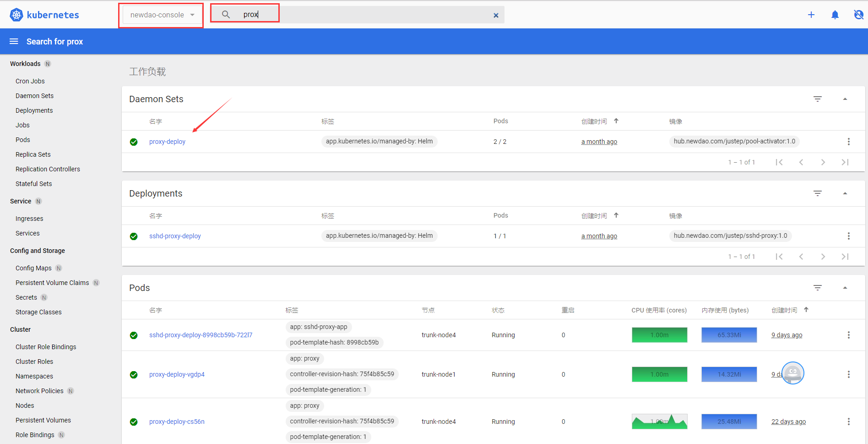Click the Kubernetes logo icon

tap(16, 15)
